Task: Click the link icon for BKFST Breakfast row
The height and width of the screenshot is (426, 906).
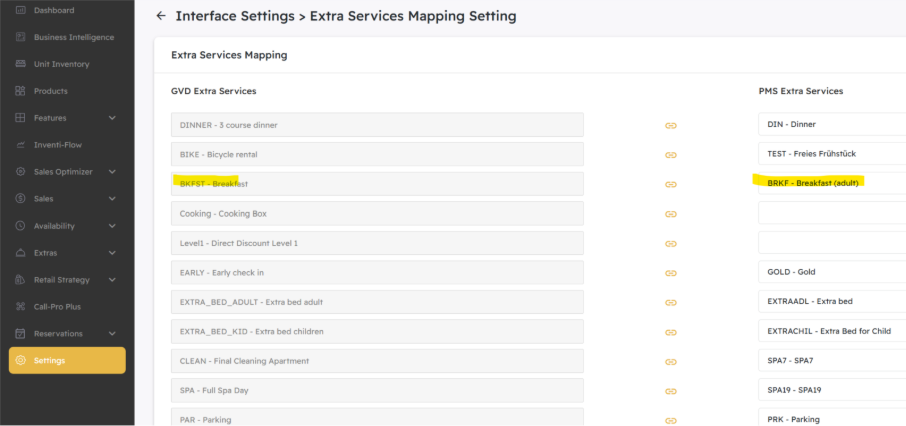Action: point(671,184)
